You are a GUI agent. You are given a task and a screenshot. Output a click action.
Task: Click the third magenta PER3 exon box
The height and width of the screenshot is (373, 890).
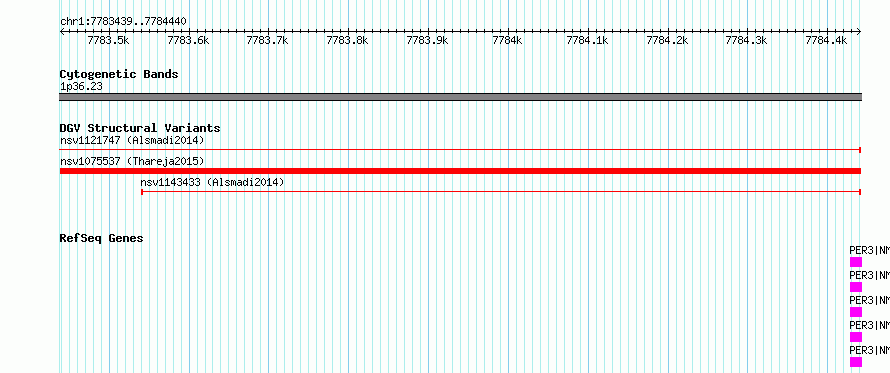(856, 312)
